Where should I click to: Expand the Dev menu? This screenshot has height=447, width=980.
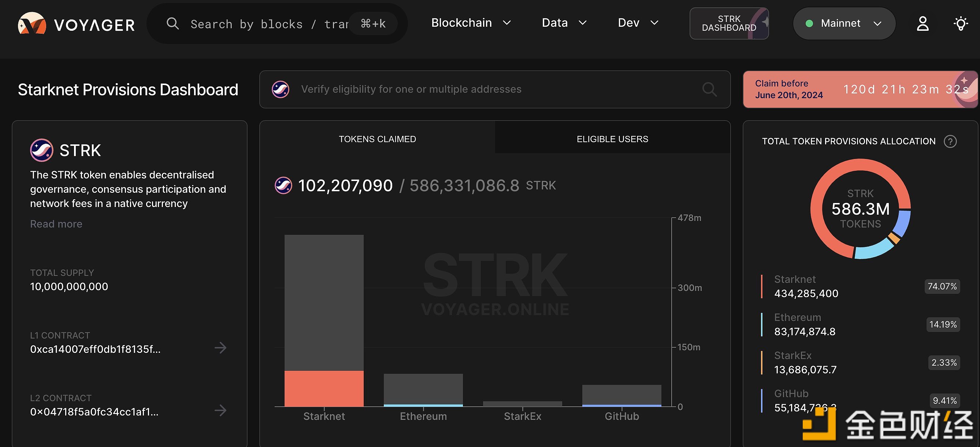tap(638, 23)
